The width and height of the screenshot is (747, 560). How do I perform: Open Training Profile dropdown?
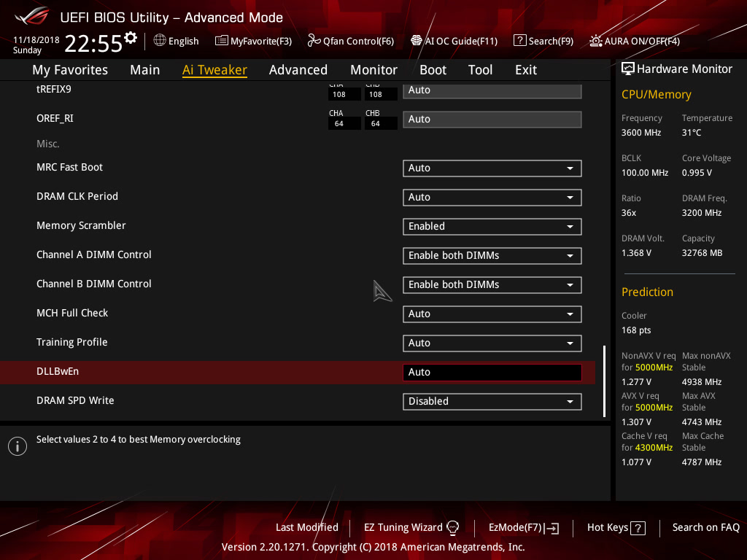[x=492, y=343]
